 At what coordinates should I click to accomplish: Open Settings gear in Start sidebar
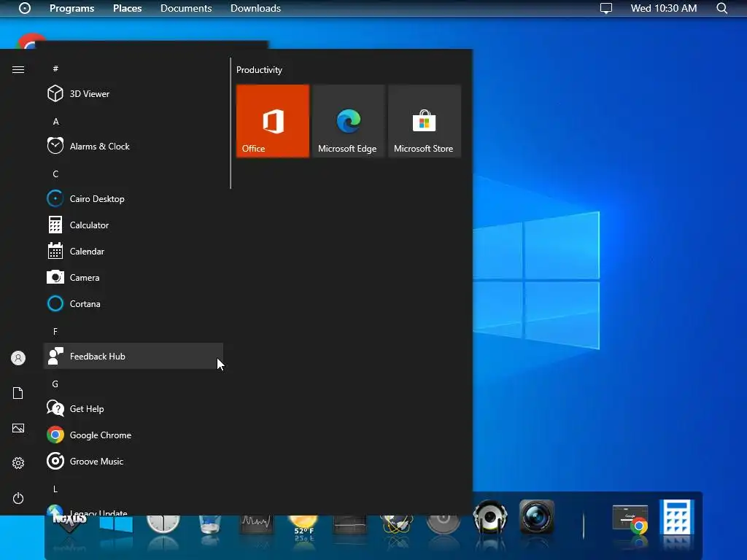[x=18, y=463]
